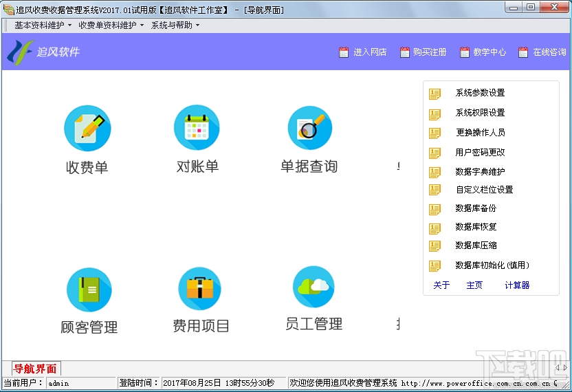572x392 pixels.
Task: Click the 当前用户 status label
Action: point(23,383)
